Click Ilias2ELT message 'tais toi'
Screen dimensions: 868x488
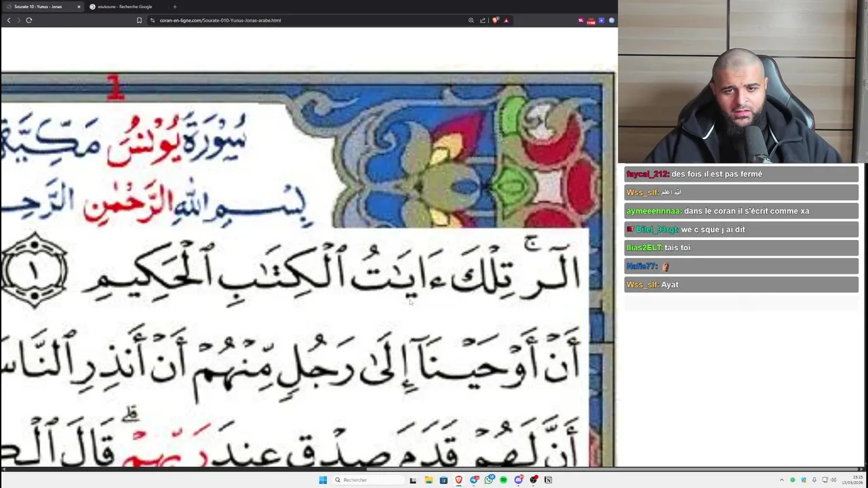[741, 247]
